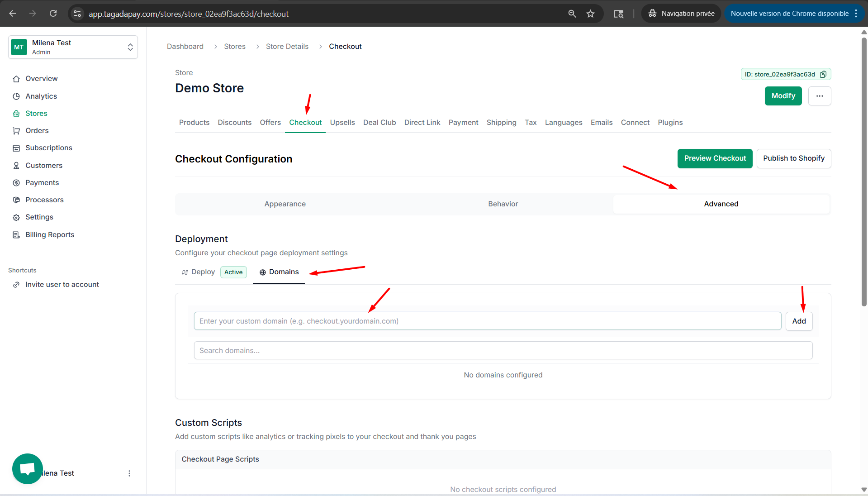Viewport: 868px width, 496px height.
Task: Open user options three-dot menu in sidebar
Action: pyautogui.click(x=129, y=473)
